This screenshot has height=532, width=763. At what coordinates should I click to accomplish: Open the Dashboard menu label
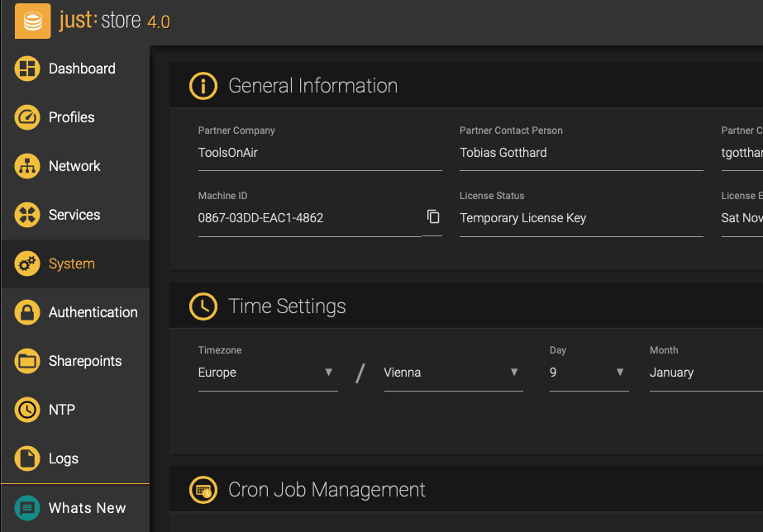coord(82,69)
